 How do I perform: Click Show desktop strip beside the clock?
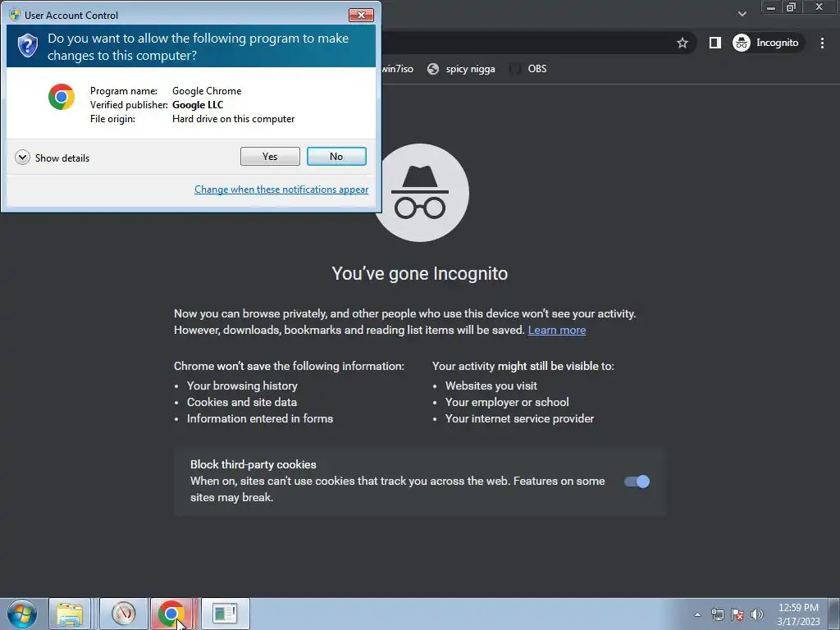[x=834, y=614]
